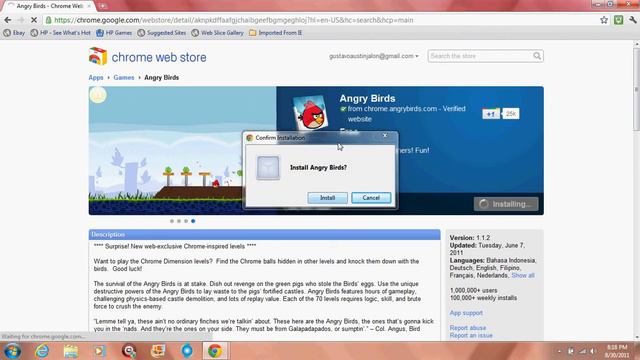This screenshot has width=640, height=360.
Task: Confirm with the Install button
Action: pyautogui.click(x=327, y=198)
